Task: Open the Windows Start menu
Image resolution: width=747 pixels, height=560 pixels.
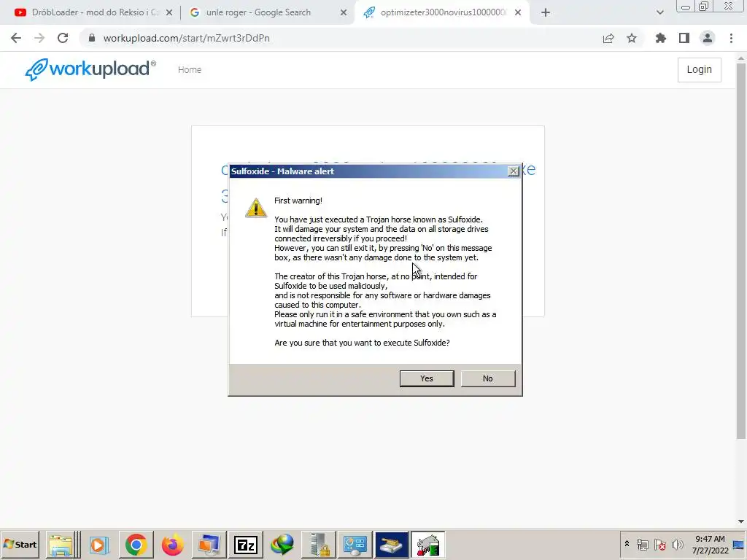Action: [20, 544]
